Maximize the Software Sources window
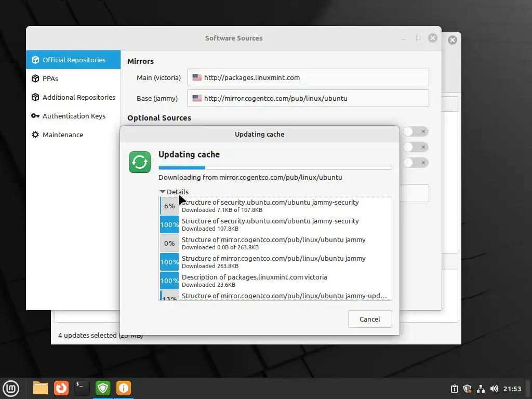532x399 pixels. (x=418, y=38)
